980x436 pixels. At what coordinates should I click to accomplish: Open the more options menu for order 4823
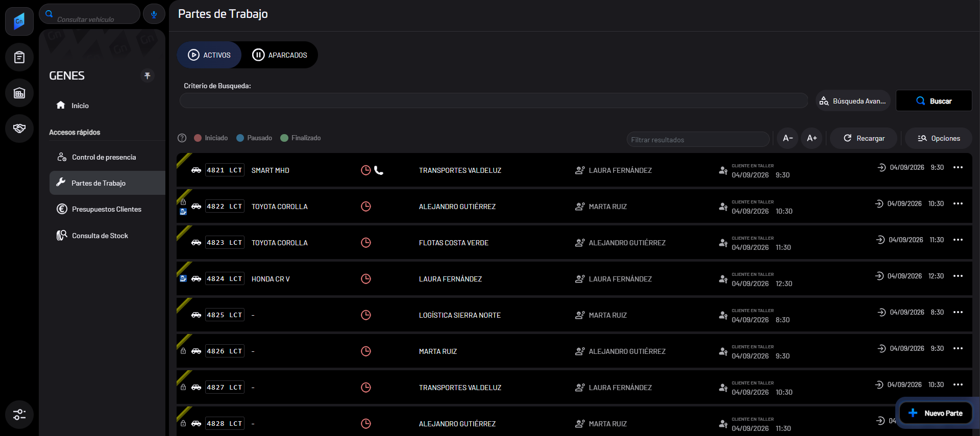(x=958, y=240)
